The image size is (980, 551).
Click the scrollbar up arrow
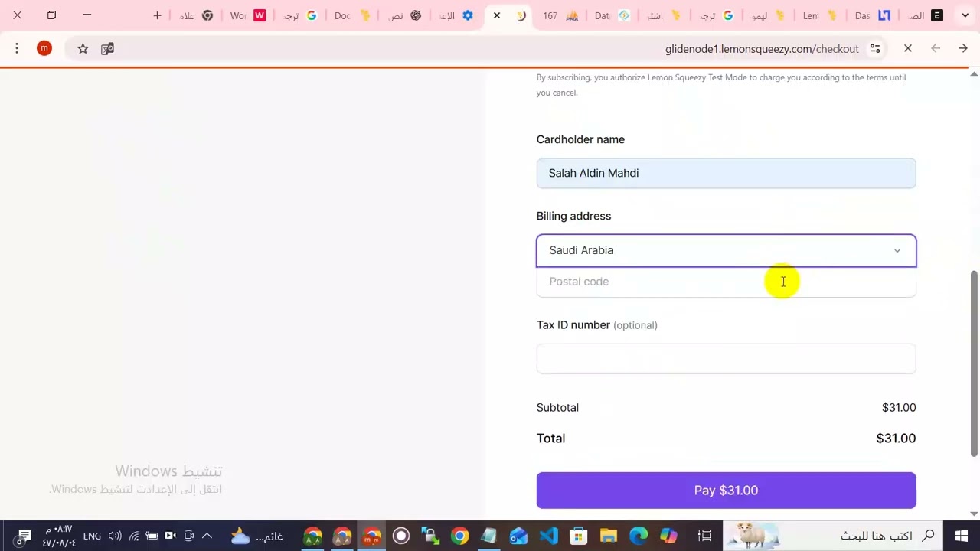pyautogui.click(x=974, y=73)
